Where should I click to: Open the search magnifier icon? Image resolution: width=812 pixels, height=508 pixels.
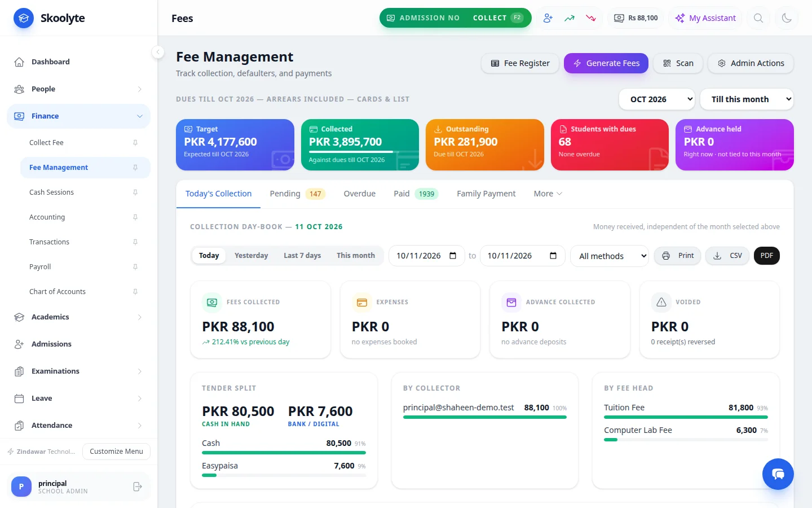click(758, 18)
